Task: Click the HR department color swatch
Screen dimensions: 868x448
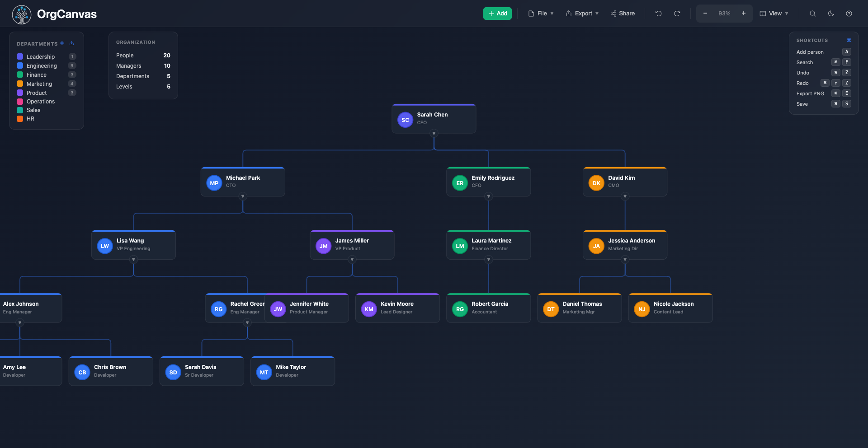Action: point(19,119)
